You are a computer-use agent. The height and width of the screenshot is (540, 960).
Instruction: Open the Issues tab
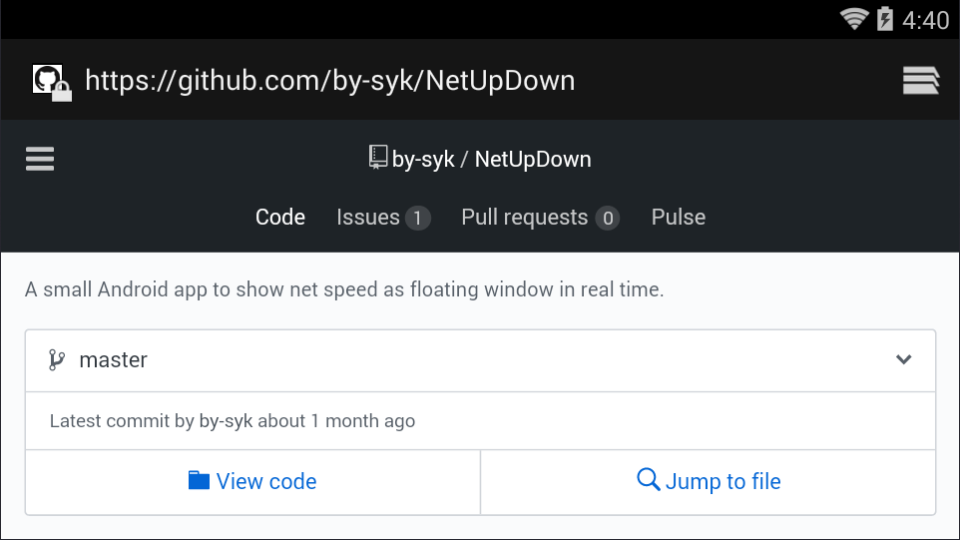click(383, 217)
